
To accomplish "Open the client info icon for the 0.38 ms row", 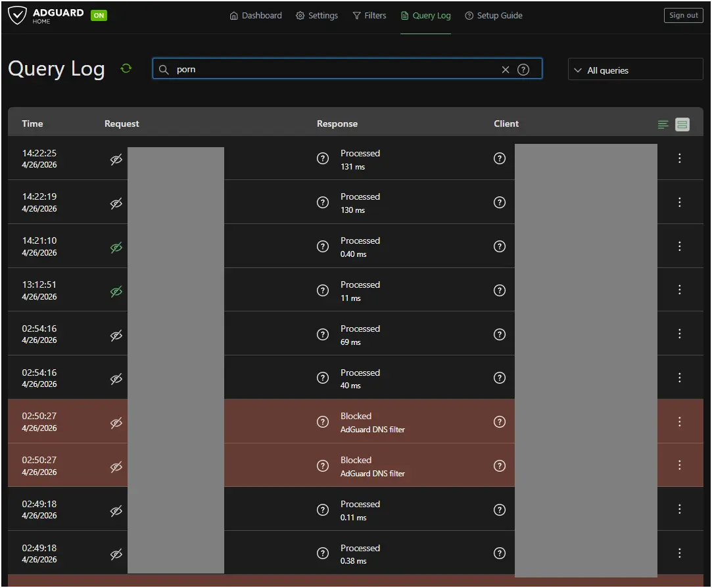I will pyautogui.click(x=500, y=554).
